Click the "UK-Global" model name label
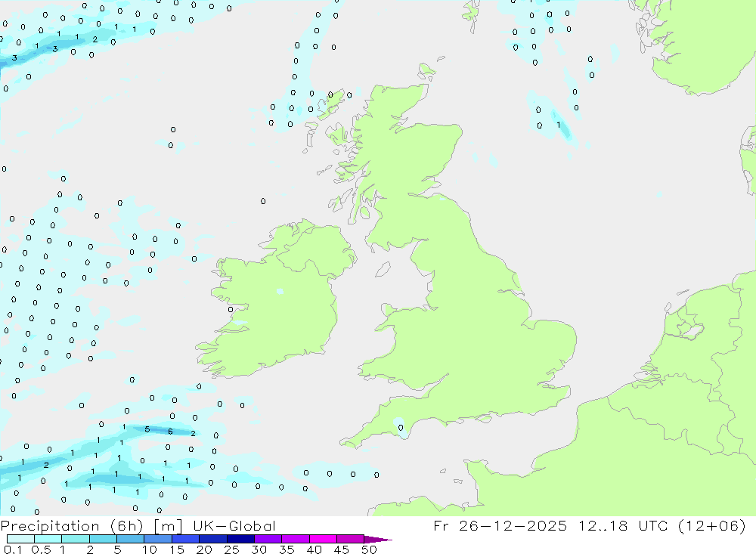The width and height of the screenshot is (756, 554). coord(234,526)
